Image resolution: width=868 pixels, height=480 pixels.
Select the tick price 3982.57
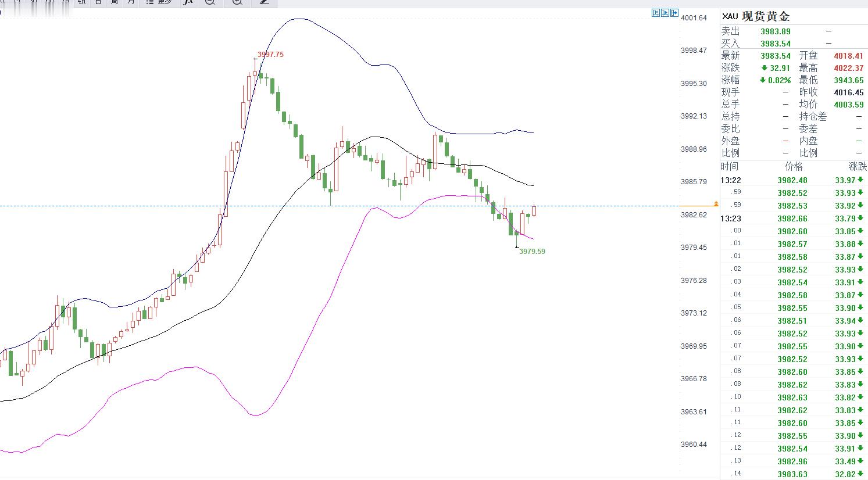pos(792,244)
